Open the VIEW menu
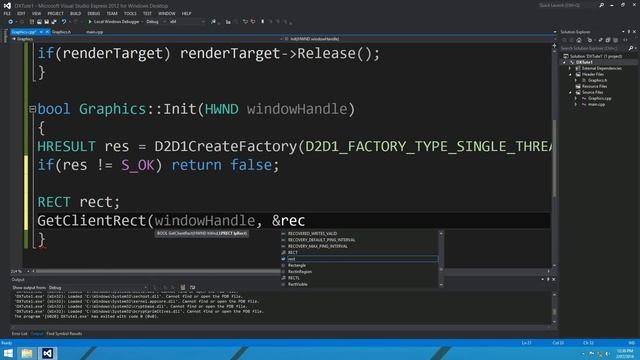The image size is (640, 360). (36, 13)
